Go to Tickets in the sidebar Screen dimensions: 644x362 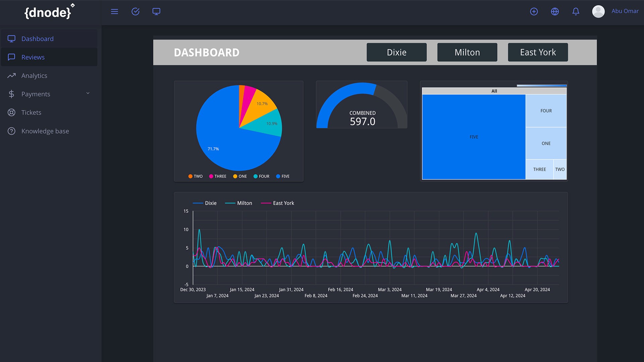click(x=31, y=113)
